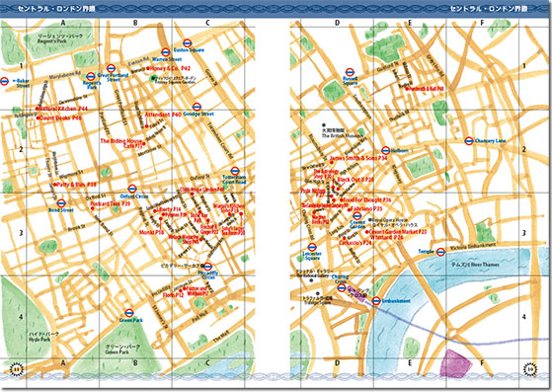Image resolution: width=552 pixels, height=392 pixels.
Task: Click the Daunt Books P46 label
Action: coord(59,118)
